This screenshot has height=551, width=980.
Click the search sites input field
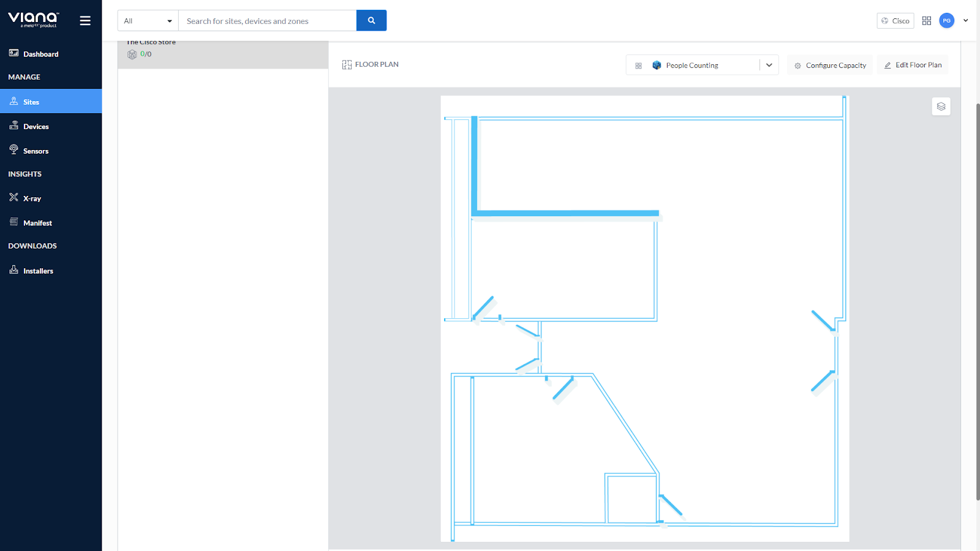click(x=267, y=21)
